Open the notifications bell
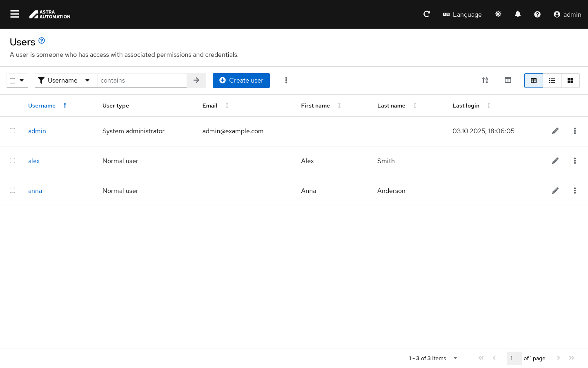This screenshot has height=368, width=588. [518, 14]
